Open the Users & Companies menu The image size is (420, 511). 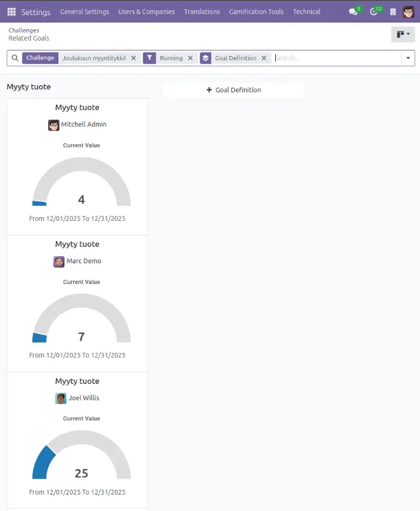coord(146,12)
